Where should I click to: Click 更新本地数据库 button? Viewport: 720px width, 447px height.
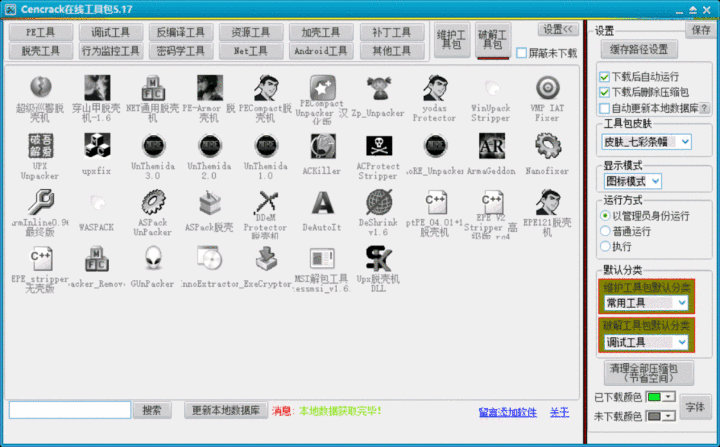click(226, 410)
